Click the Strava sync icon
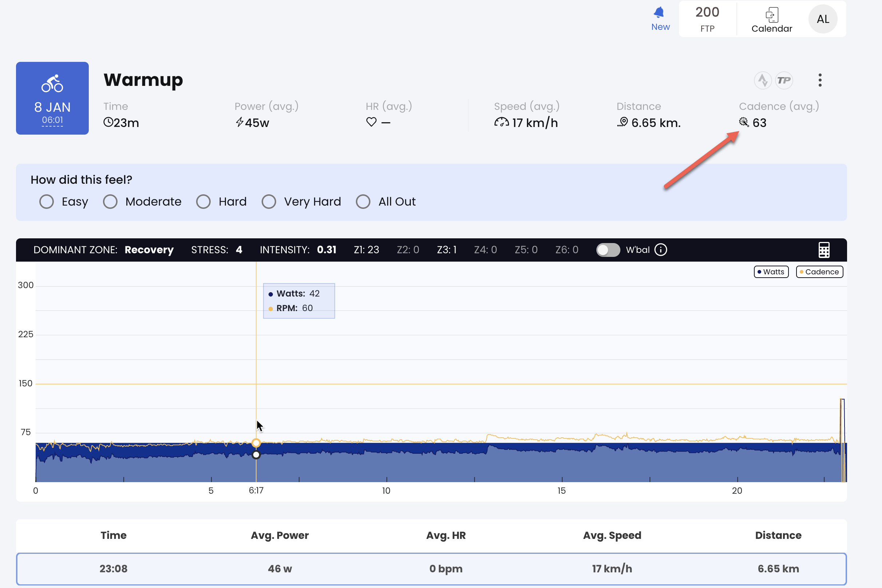 tap(762, 80)
